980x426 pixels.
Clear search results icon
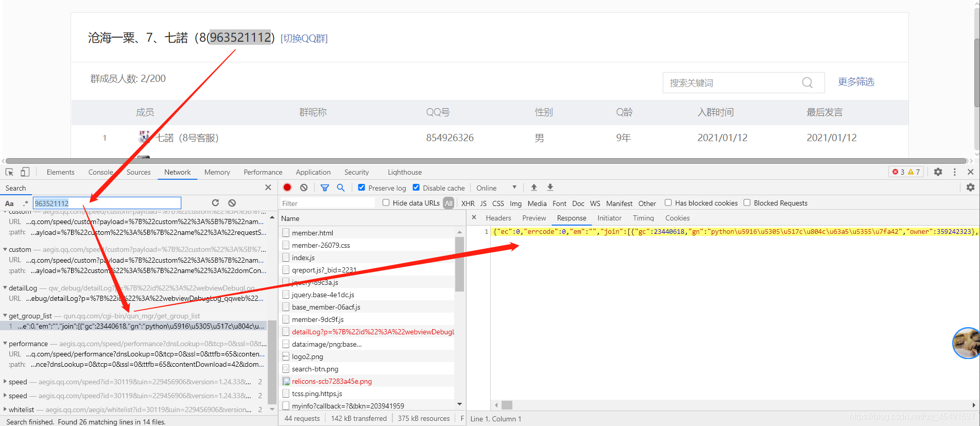[x=232, y=203]
